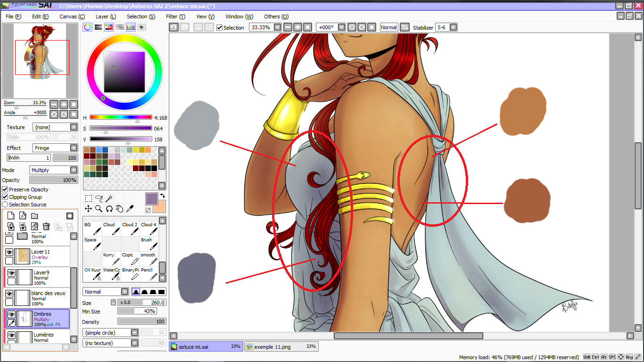Toggle Clipping Group checkbox
Viewport: 644px width, 362px height.
[5, 197]
